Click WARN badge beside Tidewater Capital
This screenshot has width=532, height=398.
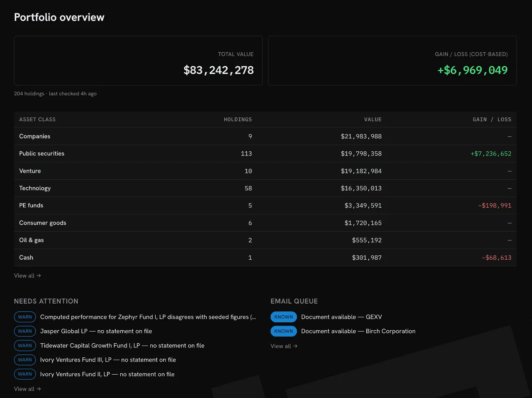pyautogui.click(x=25, y=346)
